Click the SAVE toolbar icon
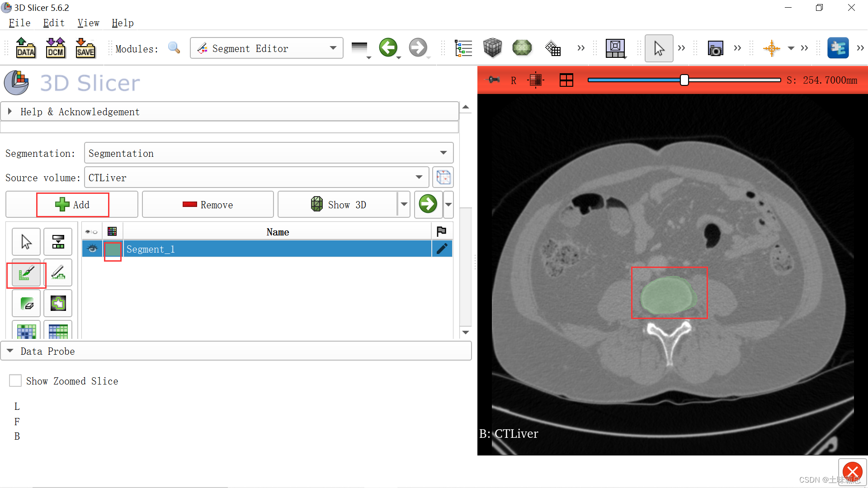Screen dimensions: 868x488 click(85, 48)
